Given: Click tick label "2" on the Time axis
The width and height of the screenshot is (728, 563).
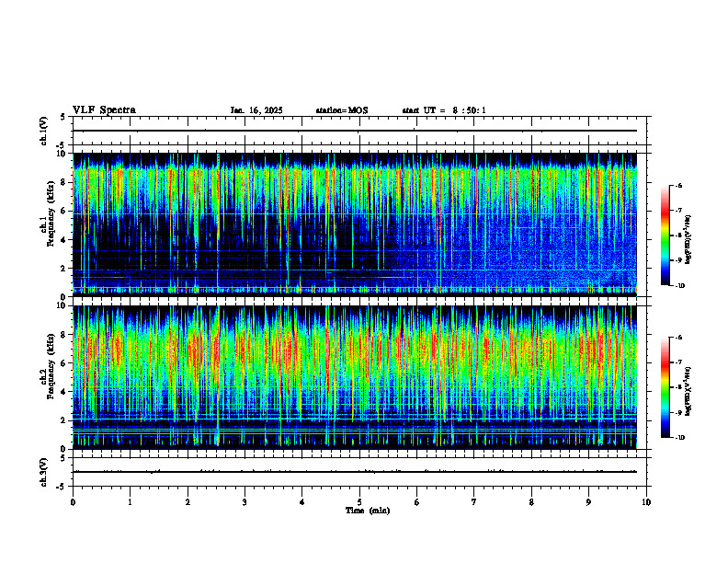Looking at the screenshot, I should [188, 502].
